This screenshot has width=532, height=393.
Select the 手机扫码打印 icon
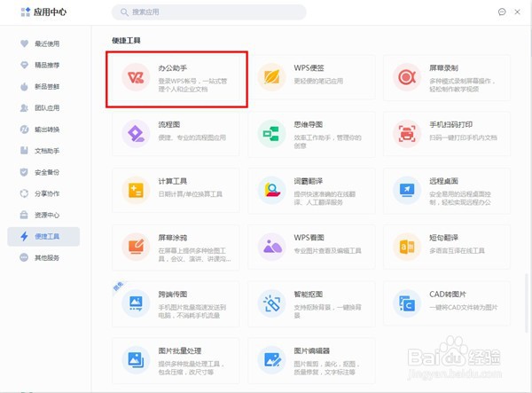[407, 134]
